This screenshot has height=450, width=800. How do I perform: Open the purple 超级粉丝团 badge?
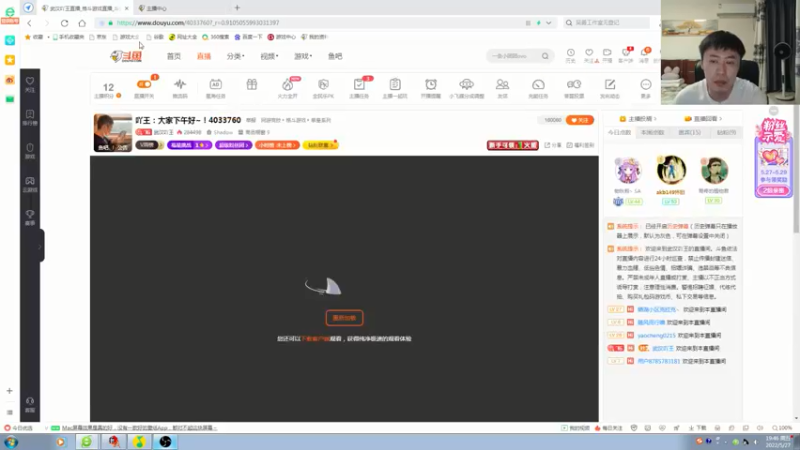233,145
